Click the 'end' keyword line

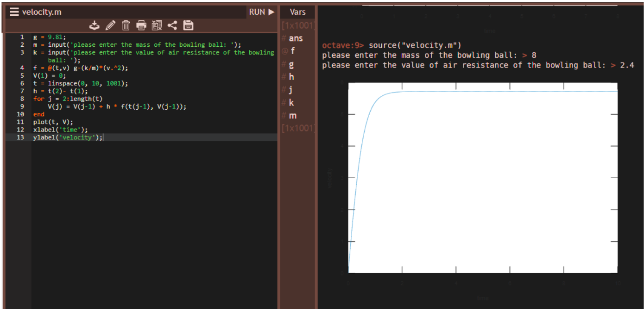(x=39, y=114)
